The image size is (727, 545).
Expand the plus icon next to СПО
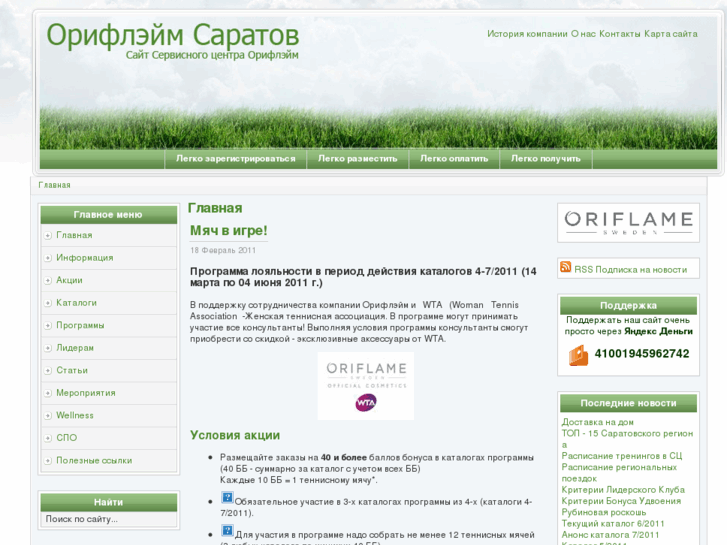pos(48,438)
